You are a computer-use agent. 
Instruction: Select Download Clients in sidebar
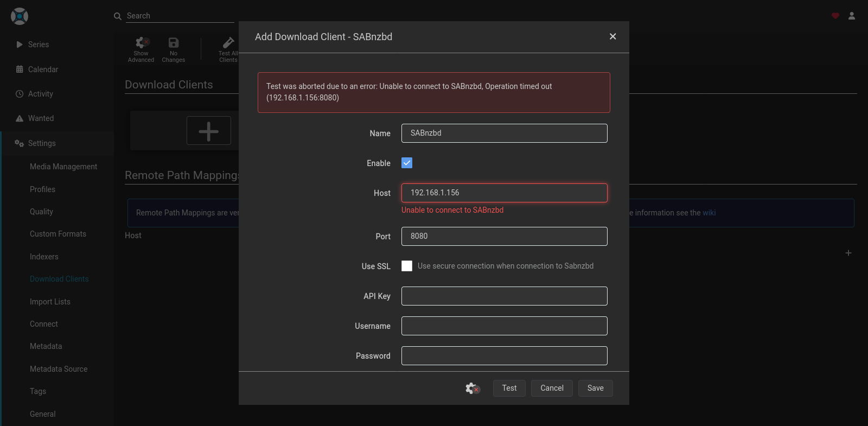(59, 279)
